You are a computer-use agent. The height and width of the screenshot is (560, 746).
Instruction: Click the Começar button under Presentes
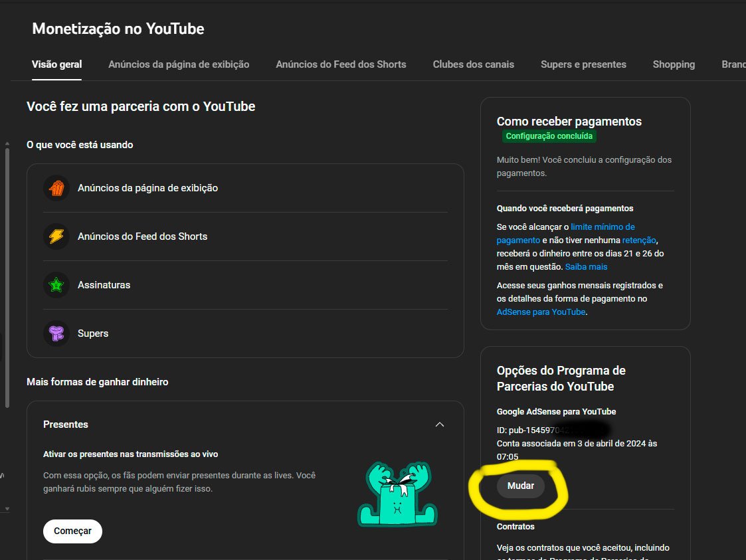tap(72, 531)
